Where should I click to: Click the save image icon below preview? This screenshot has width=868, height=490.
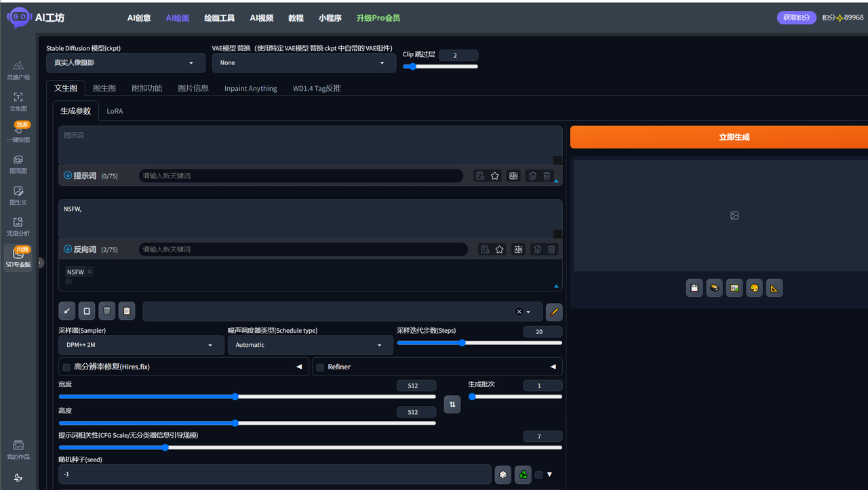pos(694,288)
